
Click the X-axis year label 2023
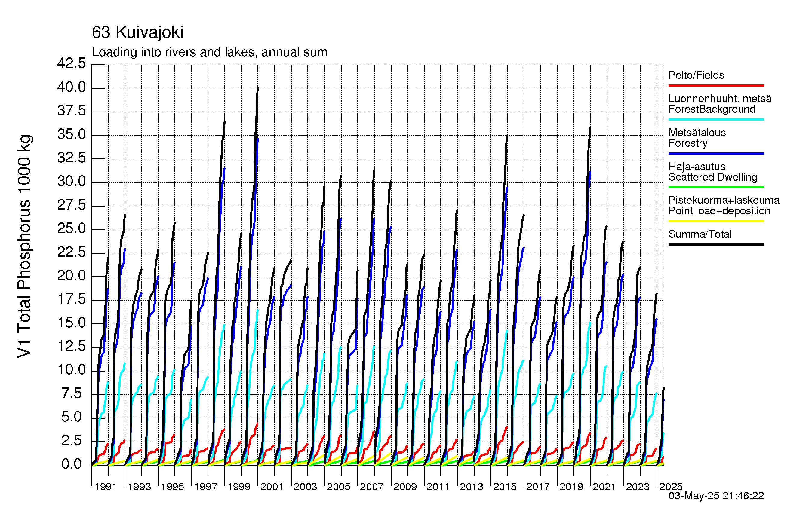pyautogui.click(x=638, y=487)
